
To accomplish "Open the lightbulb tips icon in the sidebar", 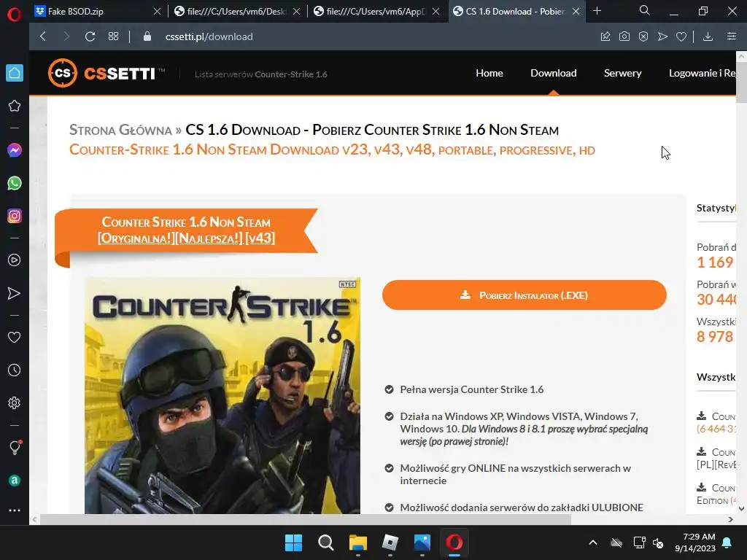I will coord(15,448).
